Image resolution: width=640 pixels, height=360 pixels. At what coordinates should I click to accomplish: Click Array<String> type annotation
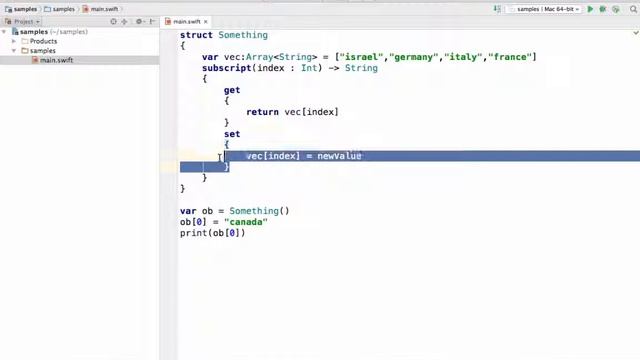(x=281, y=57)
